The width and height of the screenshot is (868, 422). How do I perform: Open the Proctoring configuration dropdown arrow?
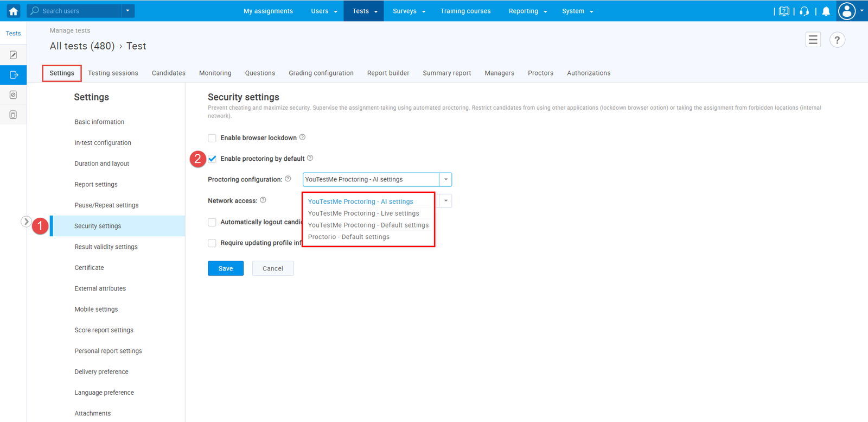(x=445, y=179)
